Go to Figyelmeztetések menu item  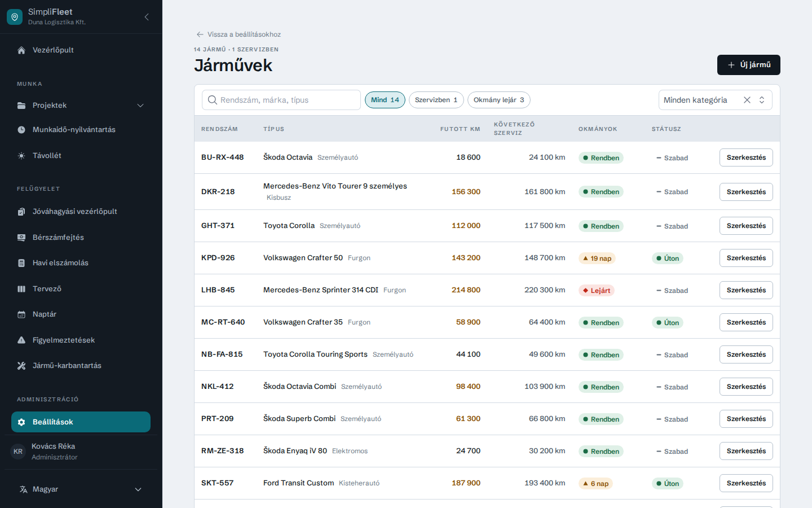click(81, 340)
